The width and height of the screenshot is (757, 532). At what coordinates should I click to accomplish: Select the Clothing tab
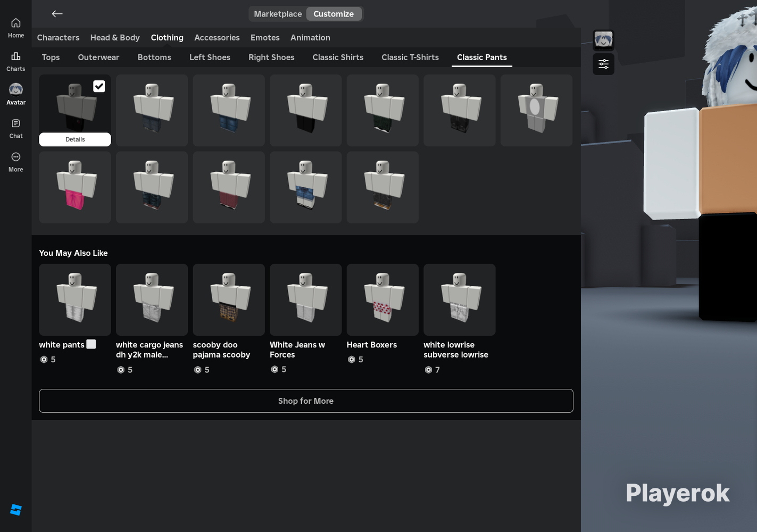(167, 38)
